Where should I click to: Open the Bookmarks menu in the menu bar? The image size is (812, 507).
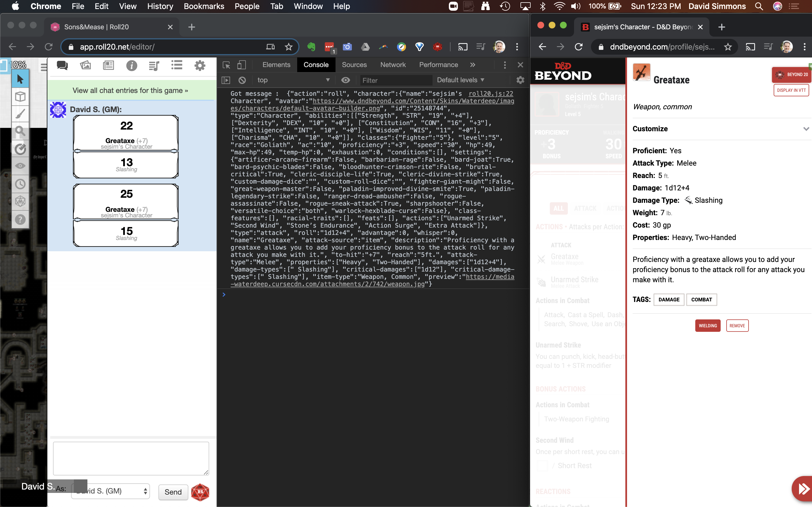click(204, 6)
